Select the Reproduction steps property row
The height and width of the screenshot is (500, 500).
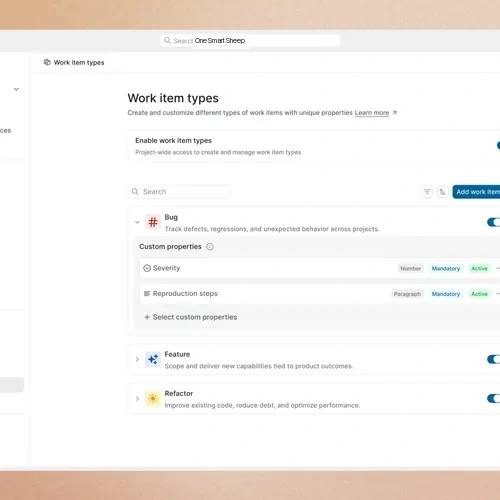(320, 294)
